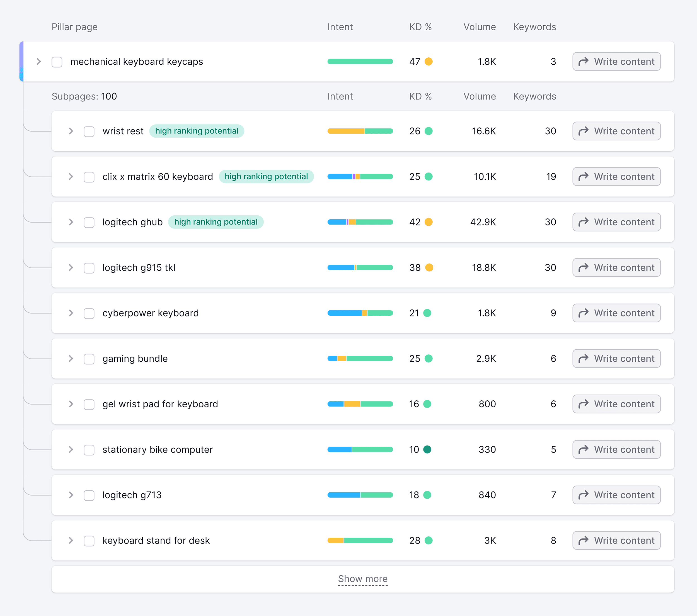Check gel wrist pad for keyboard checkbox
Viewport: 697px width, 616px height.
(x=89, y=405)
